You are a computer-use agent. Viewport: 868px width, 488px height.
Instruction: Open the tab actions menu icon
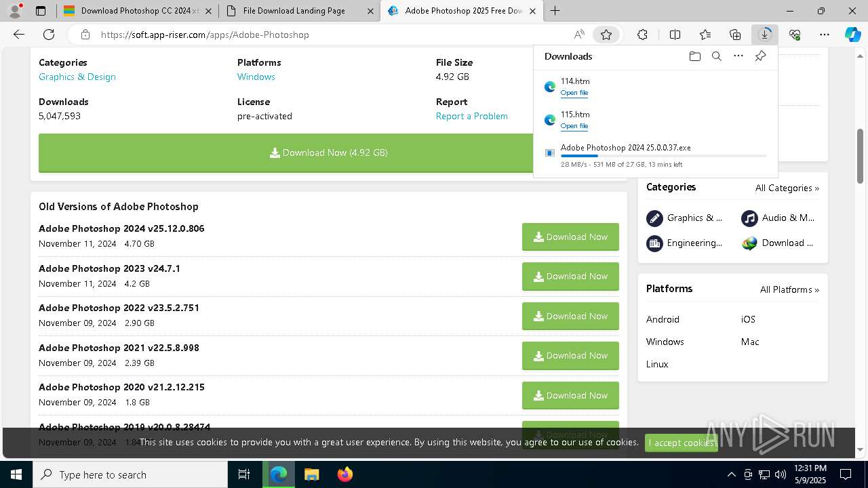pos(41,11)
